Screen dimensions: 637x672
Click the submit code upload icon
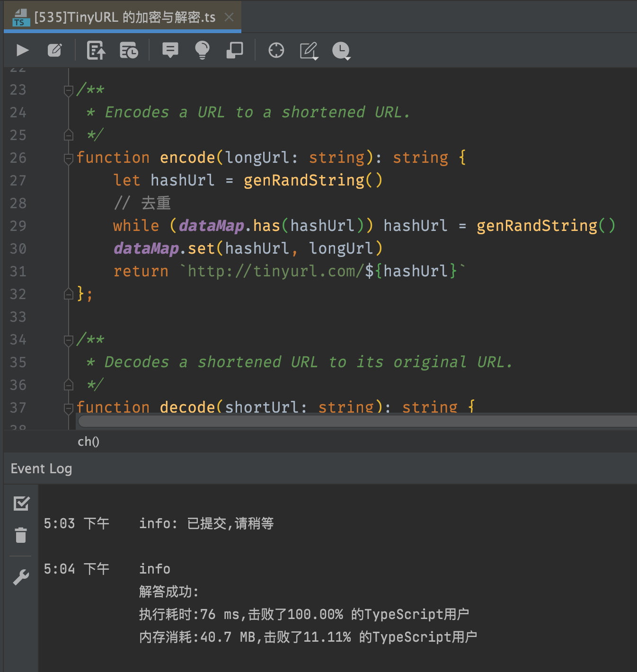click(x=96, y=50)
